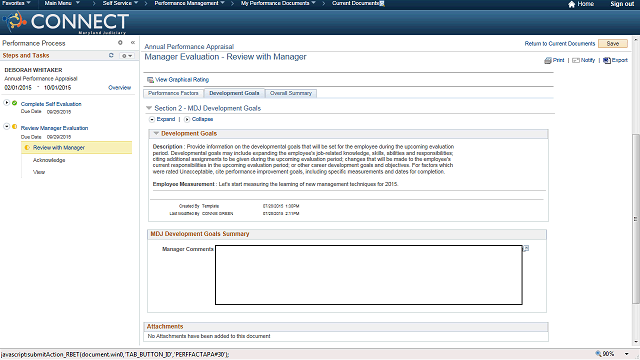The width and height of the screenshot is (640, 360).
Task: Click the Performance Process settings gear
Action: tap(120, 42)
